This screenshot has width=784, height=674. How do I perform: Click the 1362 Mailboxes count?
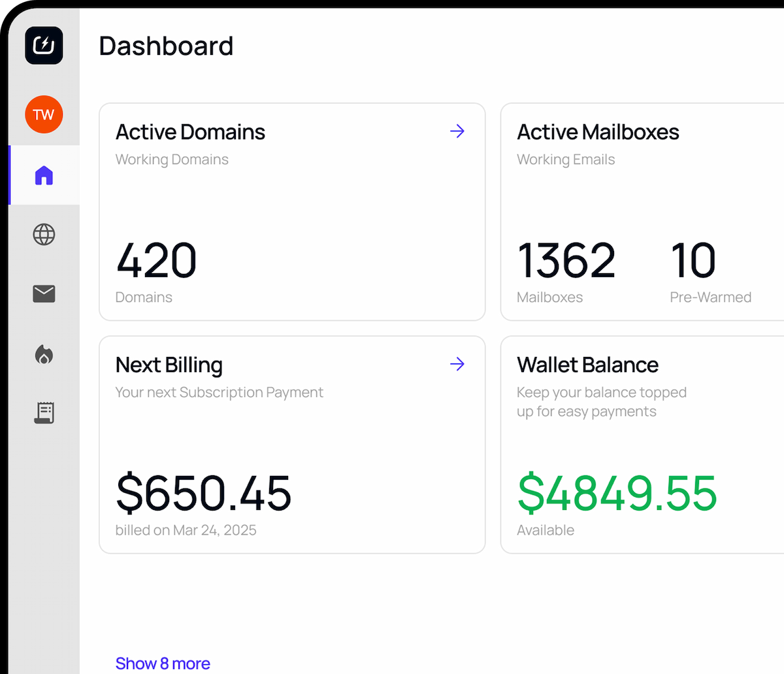(x=566, y=261)
